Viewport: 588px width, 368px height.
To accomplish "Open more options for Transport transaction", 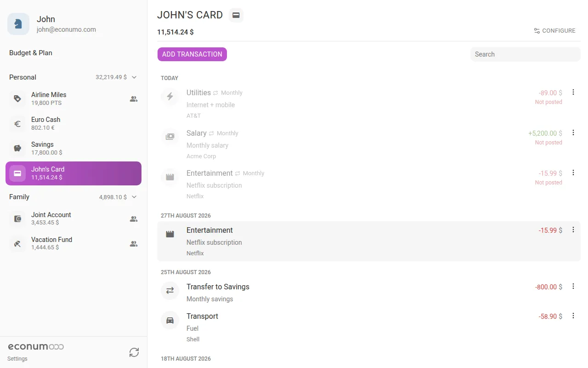I will click(x=573, y=316).
